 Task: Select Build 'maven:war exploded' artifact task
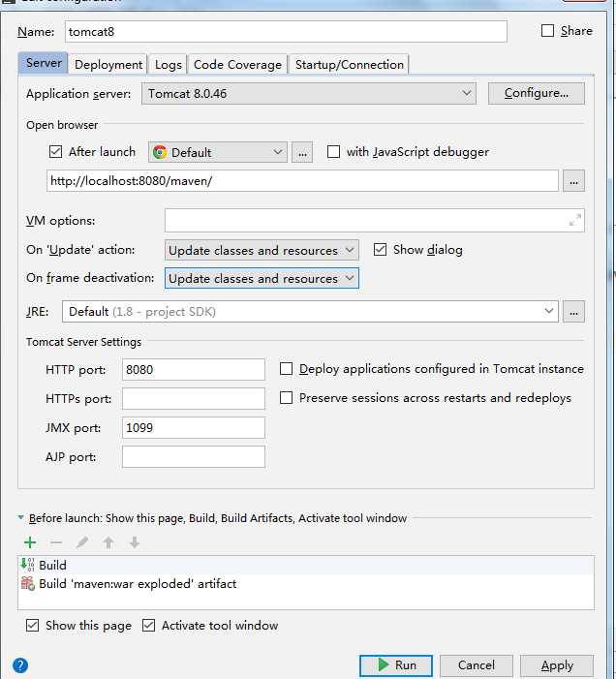(x=306, y=584)
